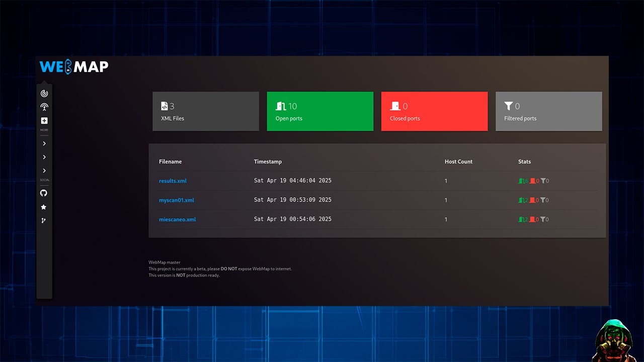Open the myscan01.xml scan file
This screenshot has height=362, width=644.
[177, 200]
